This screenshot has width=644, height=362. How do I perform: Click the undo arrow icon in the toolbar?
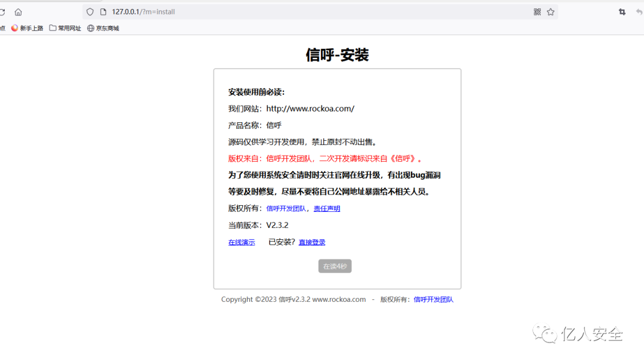point(639,12)
